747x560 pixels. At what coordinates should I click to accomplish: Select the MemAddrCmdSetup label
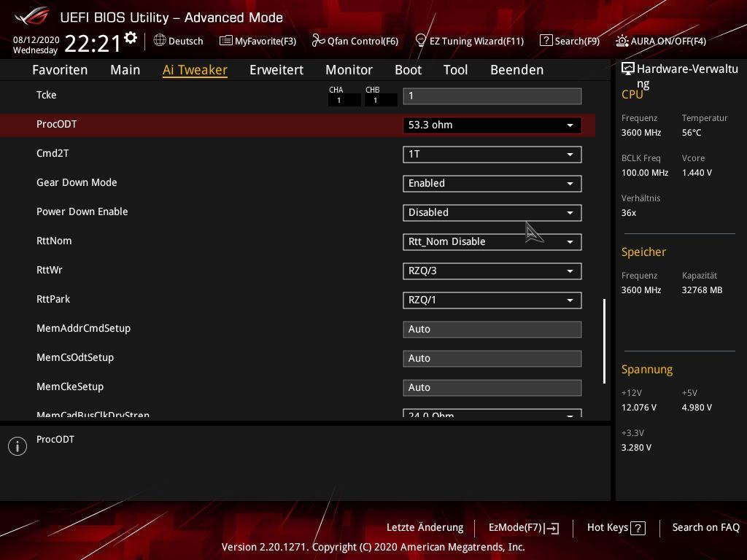coord(83,328)
